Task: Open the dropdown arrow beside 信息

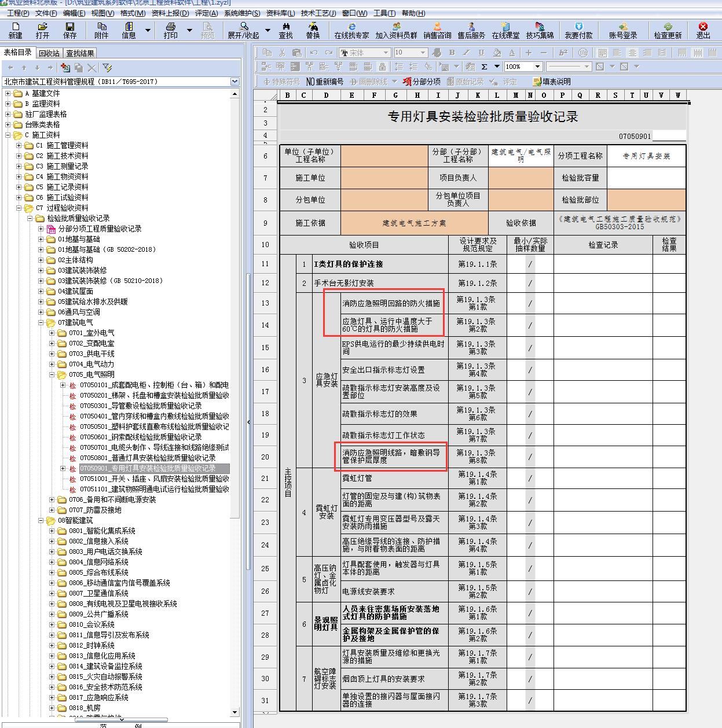Action: point(148,30)
